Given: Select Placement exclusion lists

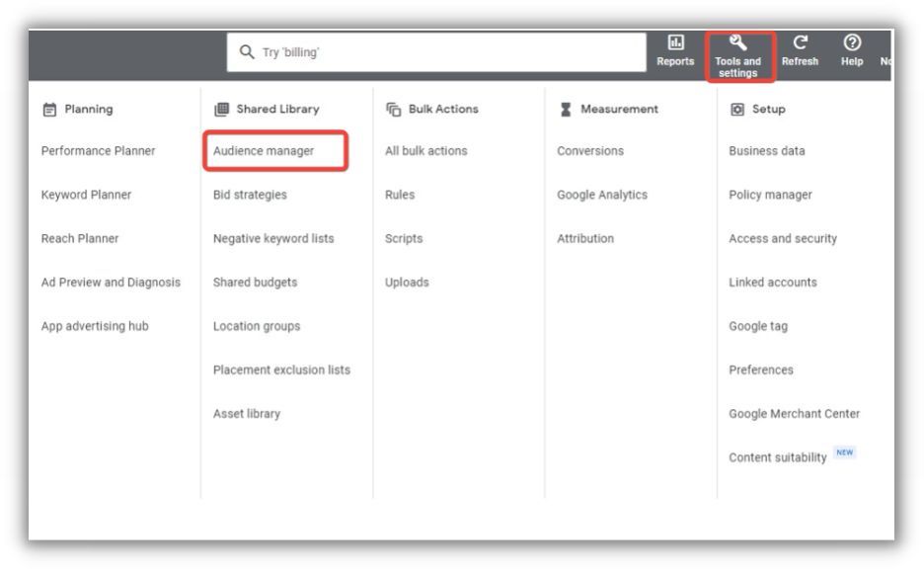Looking at the screenshot, I should [x=281, y=369].
